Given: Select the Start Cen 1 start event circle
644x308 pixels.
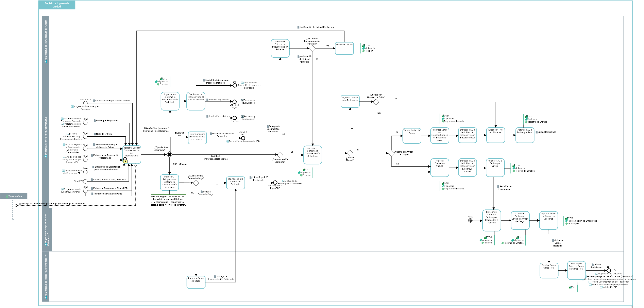Looking at the screenshot, I should [85, 103].
